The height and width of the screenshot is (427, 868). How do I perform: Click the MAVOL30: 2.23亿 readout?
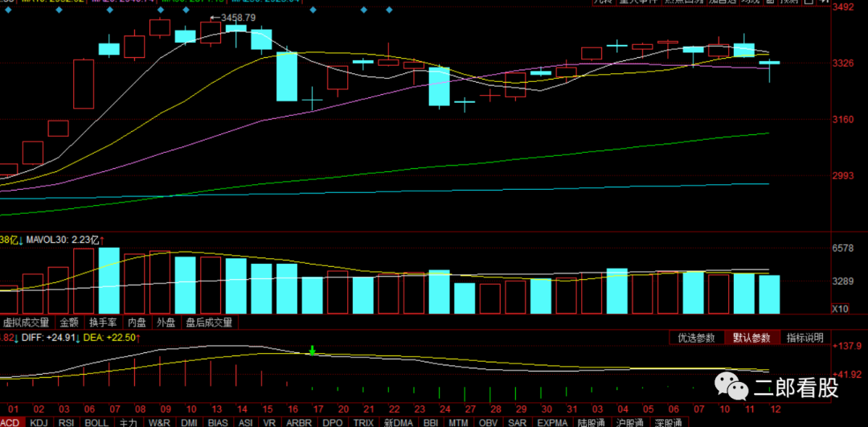(x=65, y=240)
